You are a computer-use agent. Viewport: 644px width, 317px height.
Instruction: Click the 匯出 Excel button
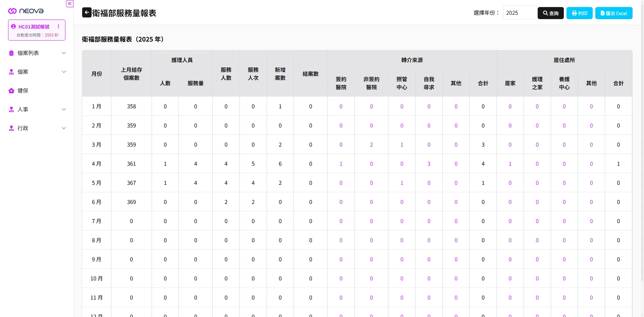pyautogui.click(x=614, y=13)
